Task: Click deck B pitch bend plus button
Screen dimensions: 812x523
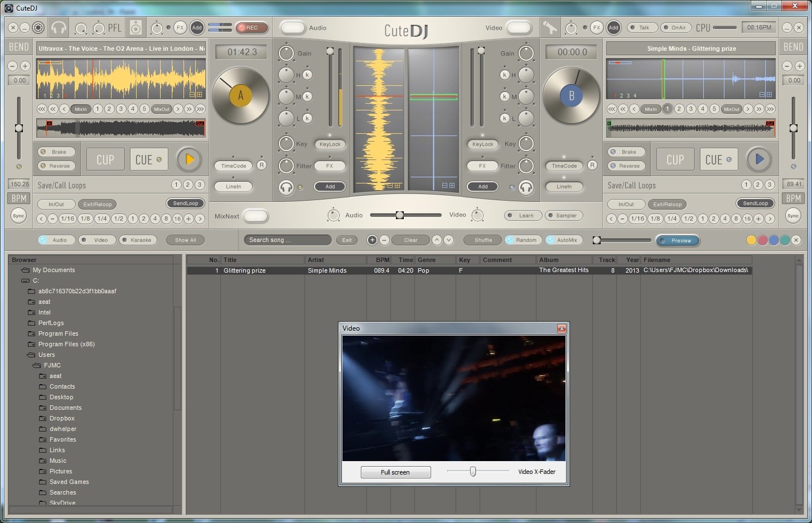Action: [799, 66]
